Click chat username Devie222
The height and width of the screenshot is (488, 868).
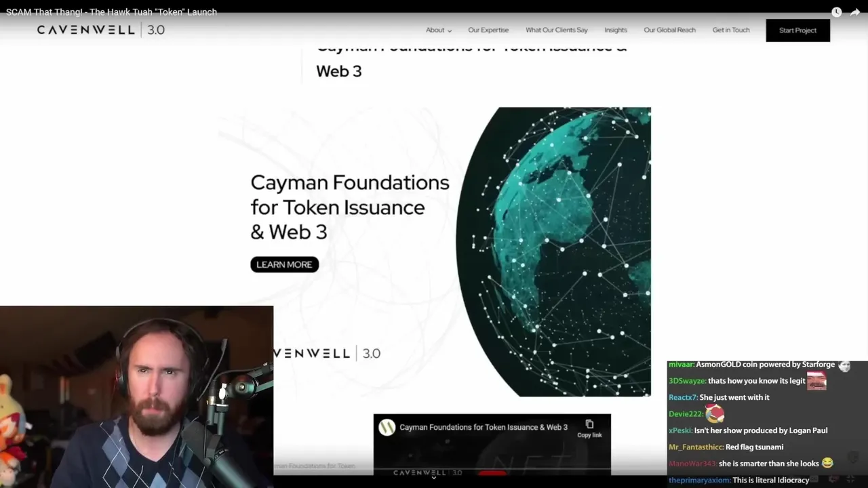pos(685,413)
